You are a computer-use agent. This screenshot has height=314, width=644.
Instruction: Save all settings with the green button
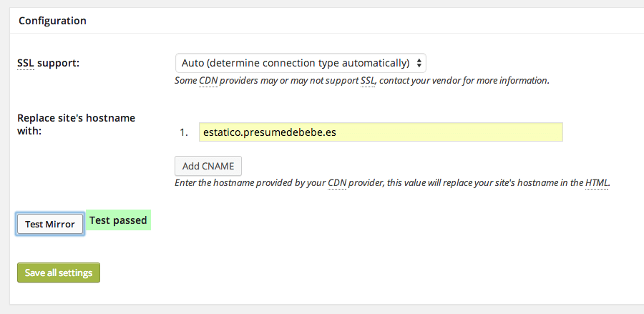pyautogui.click(x=59, y=273)
